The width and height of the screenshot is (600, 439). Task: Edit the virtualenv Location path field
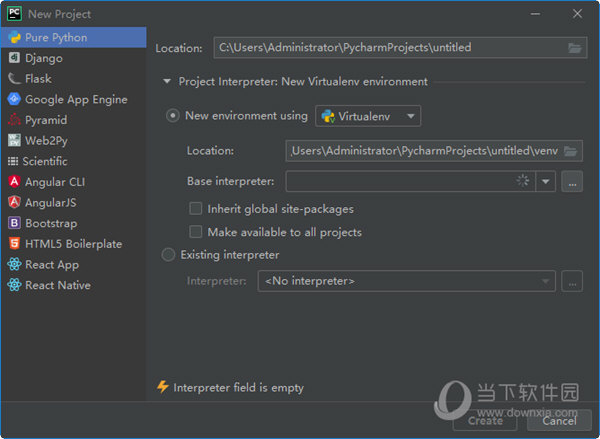[434, 151]
